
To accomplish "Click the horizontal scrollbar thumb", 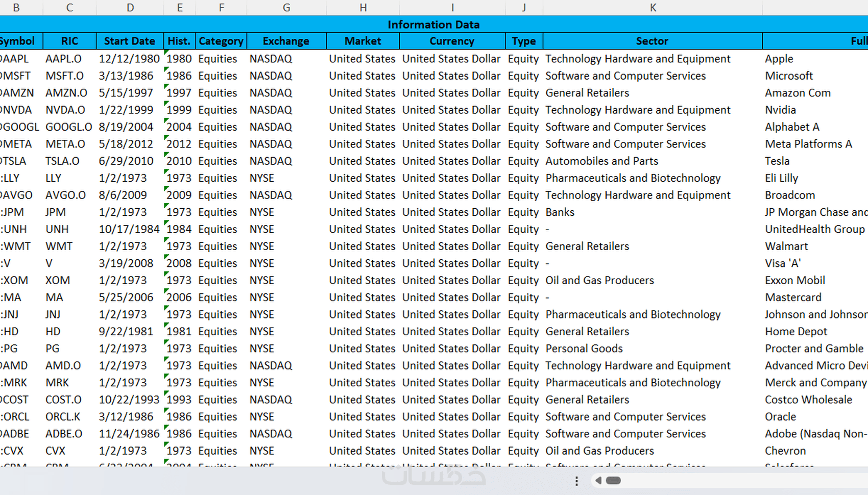I will (x=613, y=480).
